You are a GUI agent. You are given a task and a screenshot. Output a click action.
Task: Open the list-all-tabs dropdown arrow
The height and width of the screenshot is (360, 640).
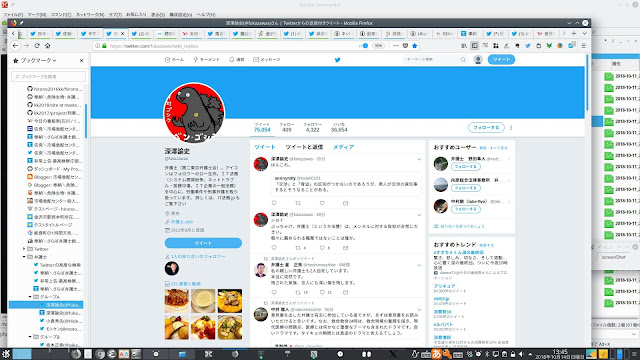click(x=584, y=33)
